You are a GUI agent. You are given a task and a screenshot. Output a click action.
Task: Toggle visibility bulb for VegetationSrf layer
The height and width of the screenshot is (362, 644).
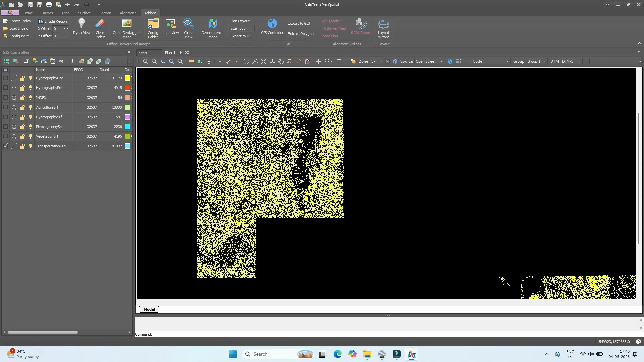[x=31, y=136]
